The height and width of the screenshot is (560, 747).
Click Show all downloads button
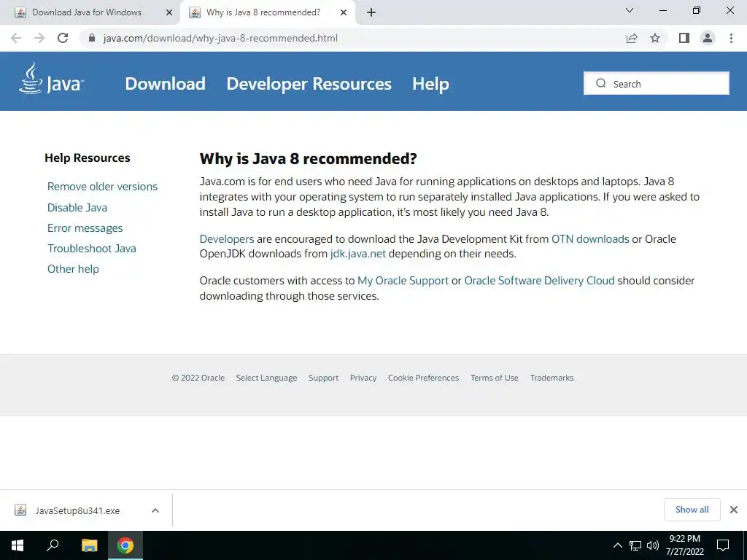[x=692, y=510]
